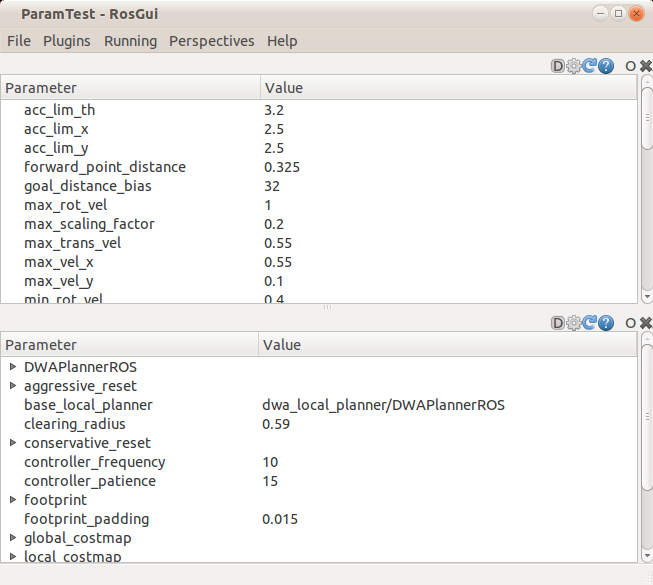Click the D dock icon in top panel
This screenshot has height=585, width=653.
point(558,66)
